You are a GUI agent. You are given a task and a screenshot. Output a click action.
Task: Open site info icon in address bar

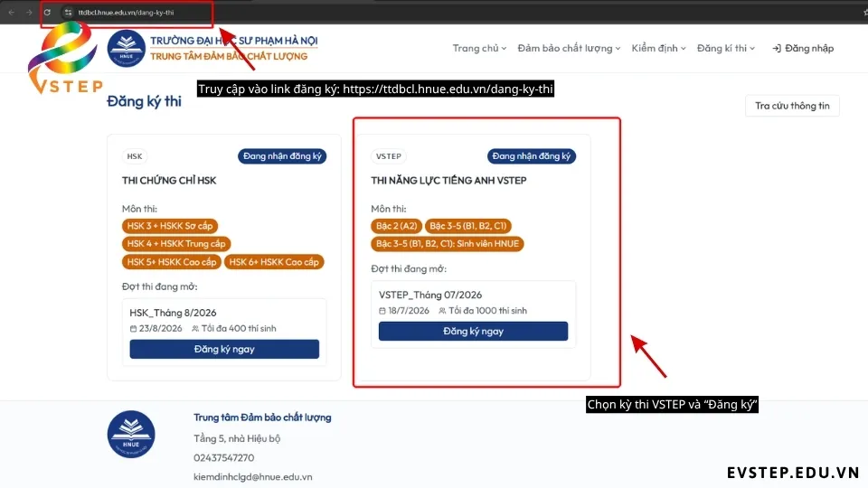pos(68,12)
